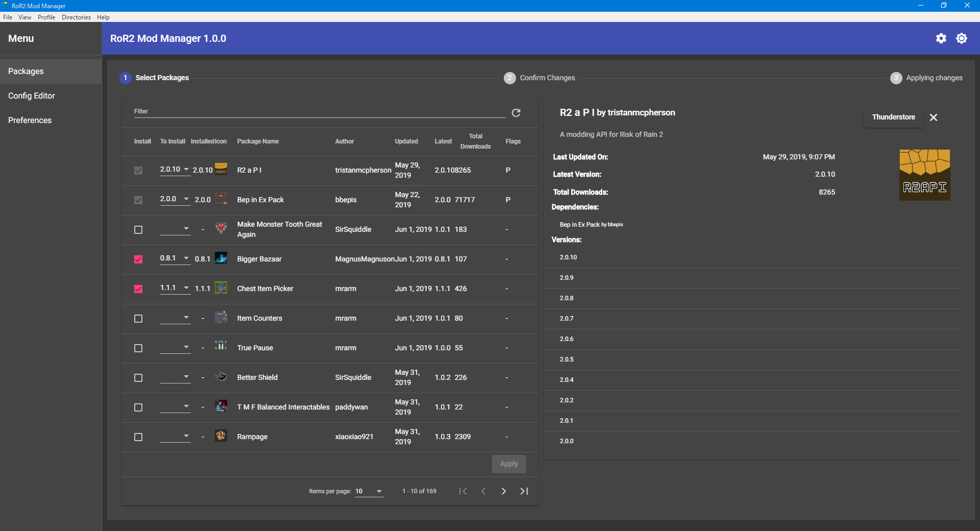Click the Item Counters package icon
This screenshot has width=980, height=531.
(x=221, y=317)
